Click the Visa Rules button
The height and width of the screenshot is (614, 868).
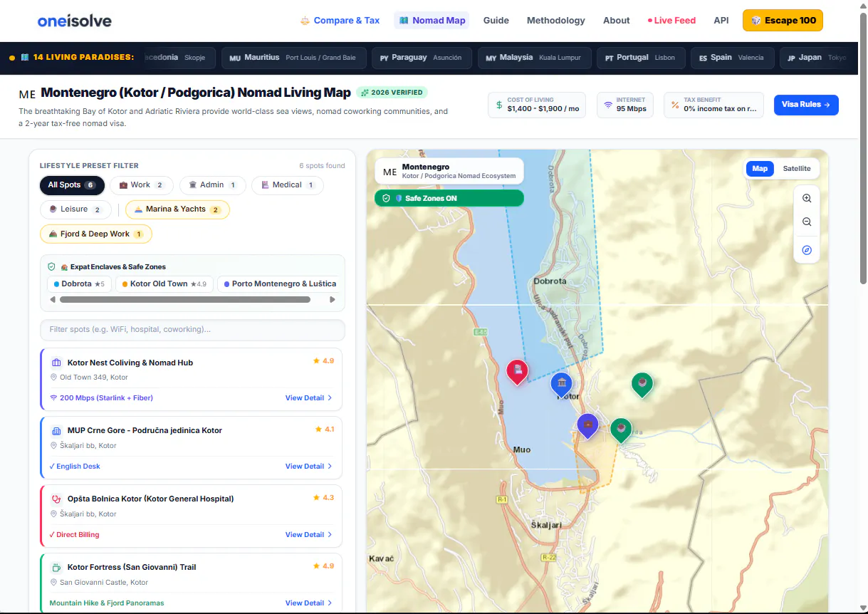coord(806,105)
